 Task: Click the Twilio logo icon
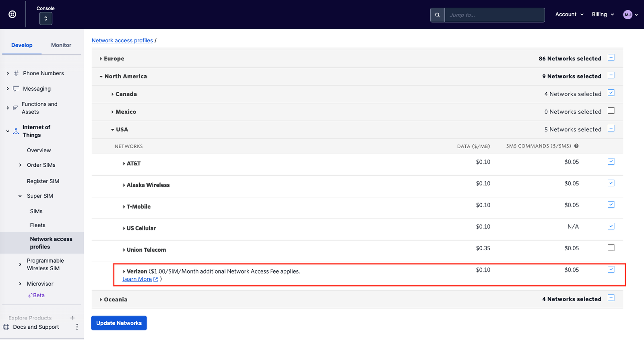tap(12, 15)
